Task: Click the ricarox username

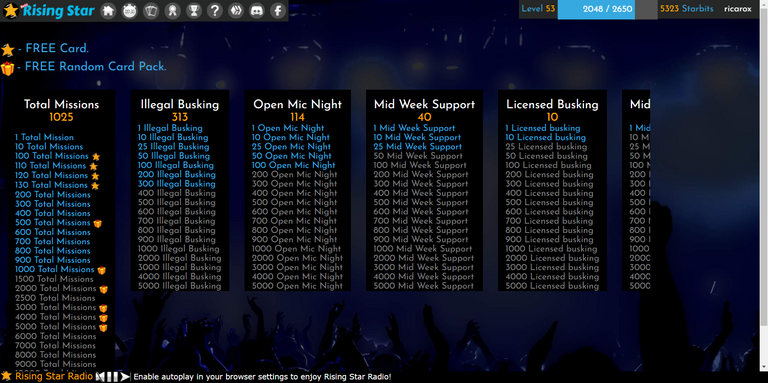Action: click(x=738, y=9)
